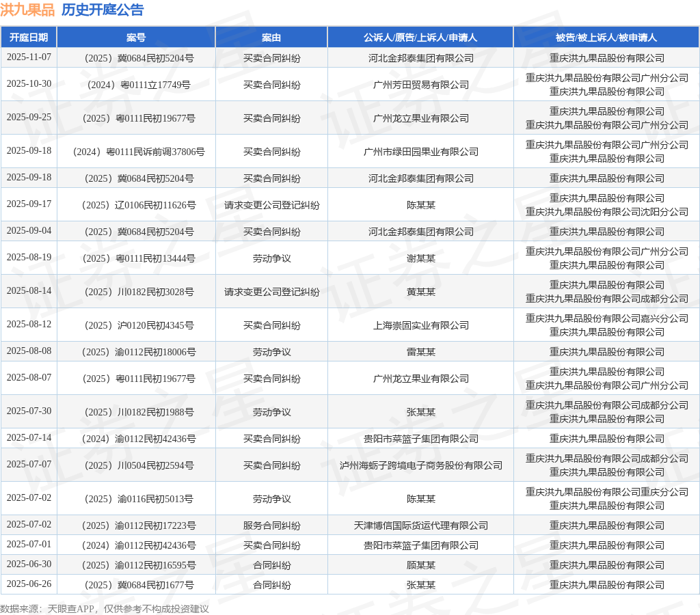
Task: Click the date cell 2025-09-04
Action: pyautogui.click(x=29, y=231)
